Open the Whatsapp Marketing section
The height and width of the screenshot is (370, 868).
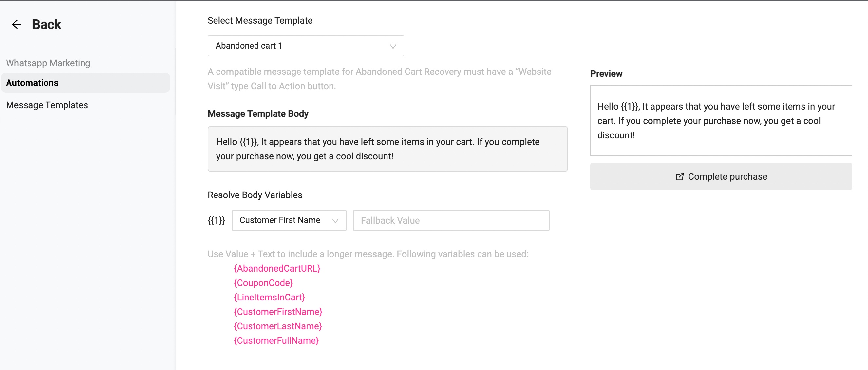click(x=48, y=63)
